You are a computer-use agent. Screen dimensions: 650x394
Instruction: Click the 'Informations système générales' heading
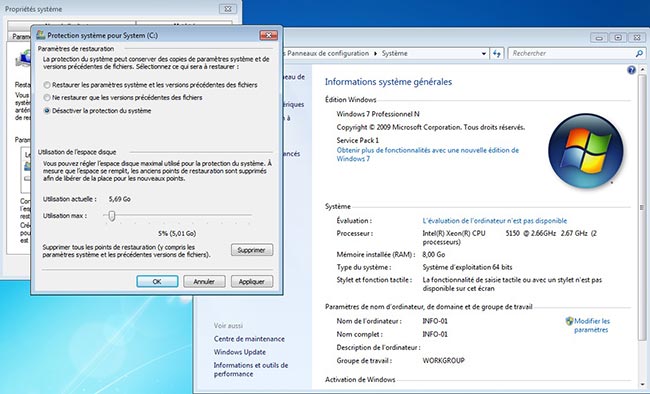point(388,82)
